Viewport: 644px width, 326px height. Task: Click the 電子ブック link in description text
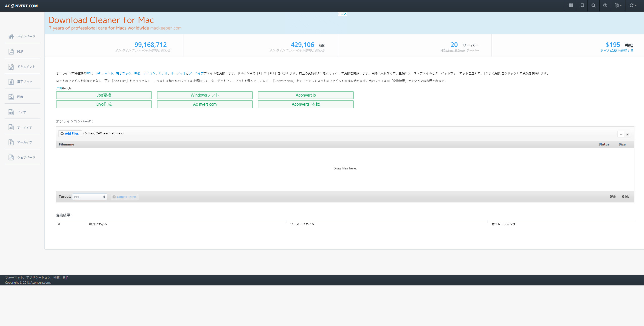click(124, 73)
